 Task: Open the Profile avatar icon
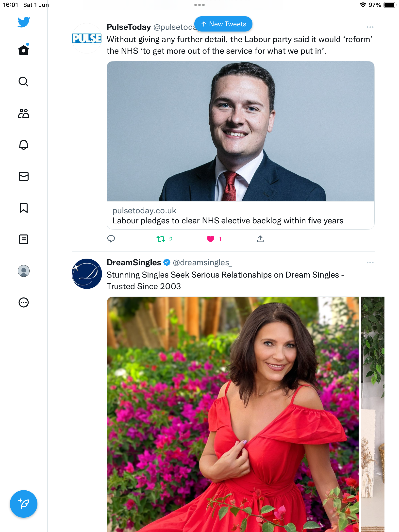point(24,271)
